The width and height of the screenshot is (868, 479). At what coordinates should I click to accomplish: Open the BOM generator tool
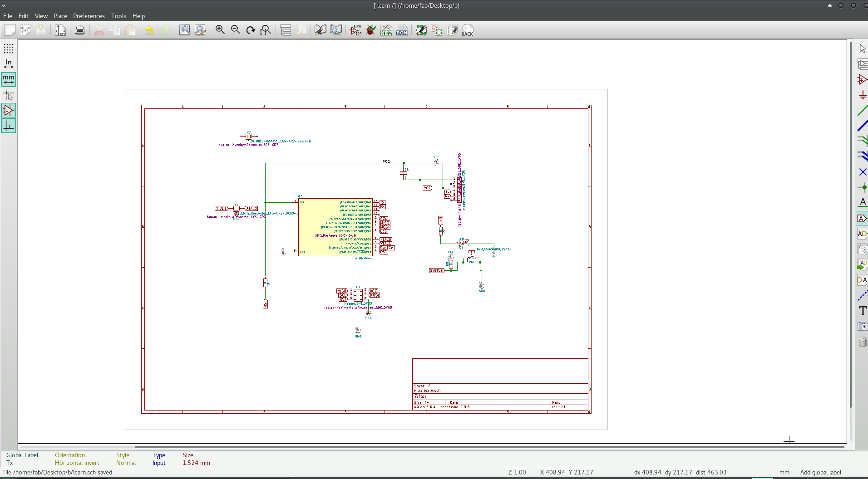tap(402, 30)
